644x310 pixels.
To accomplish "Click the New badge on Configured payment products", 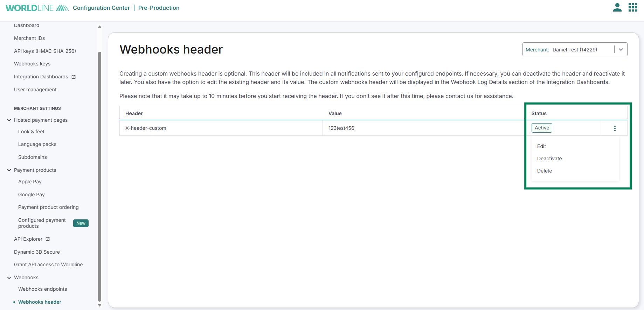I will [x=81, y=223].
